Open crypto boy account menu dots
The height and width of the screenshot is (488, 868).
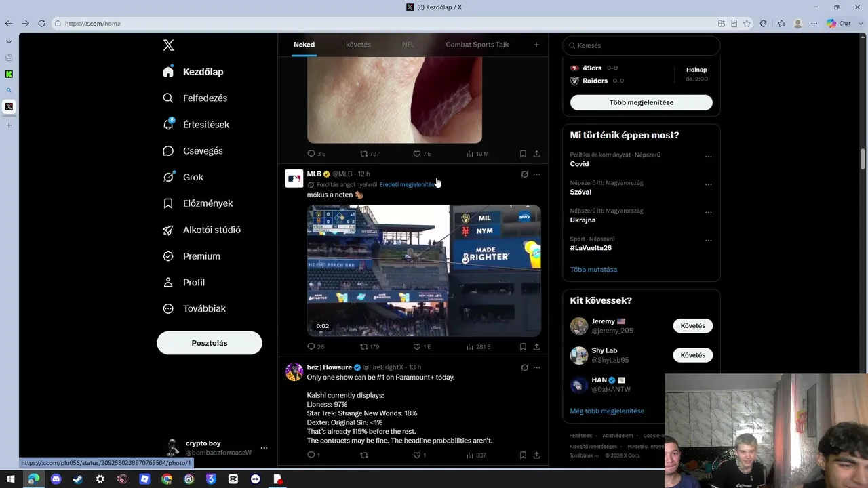264,448
